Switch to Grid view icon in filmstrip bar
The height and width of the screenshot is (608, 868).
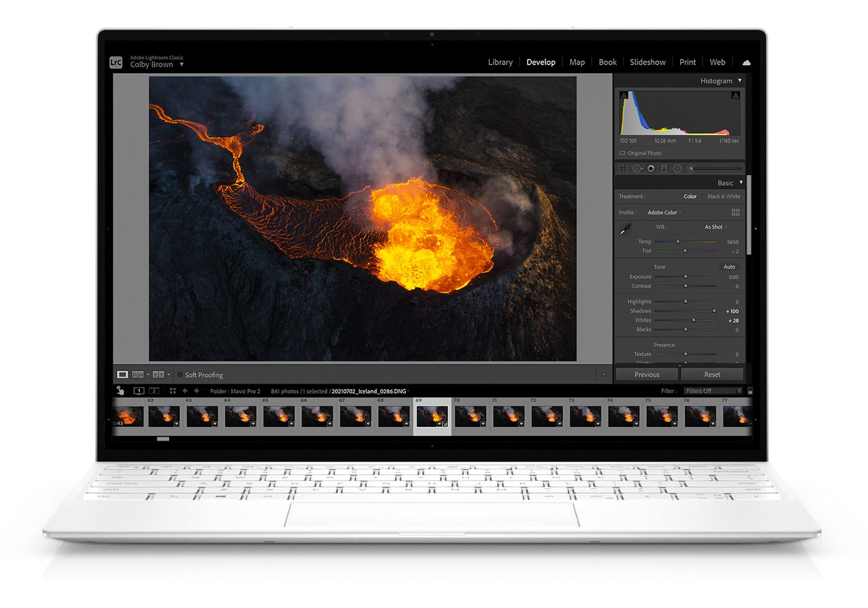tap(172, 391)
